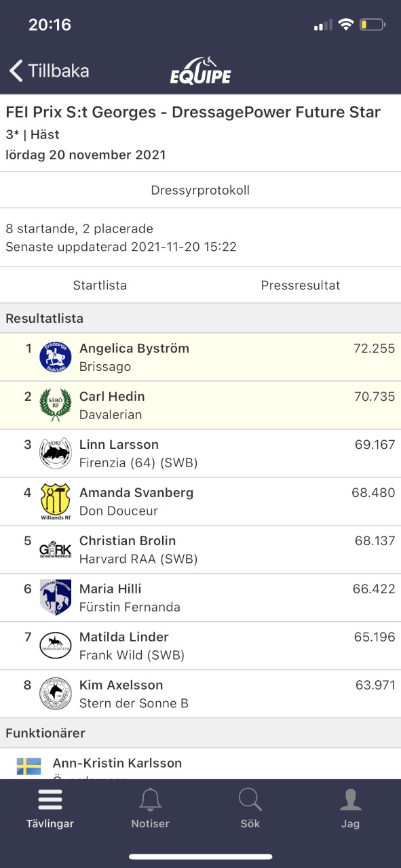Open Notiser bell icon
401x868 pixels.
150,800
